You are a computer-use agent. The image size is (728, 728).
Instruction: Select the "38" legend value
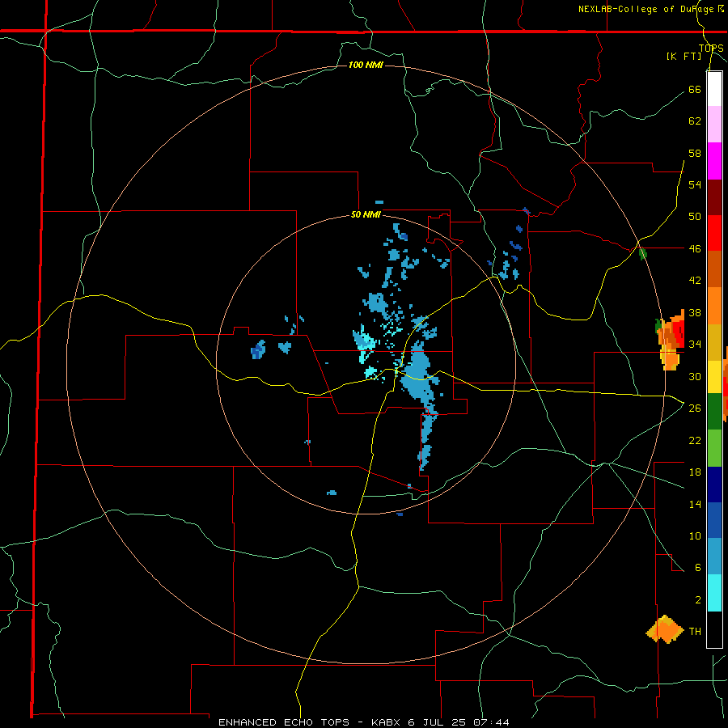point(695,312)
